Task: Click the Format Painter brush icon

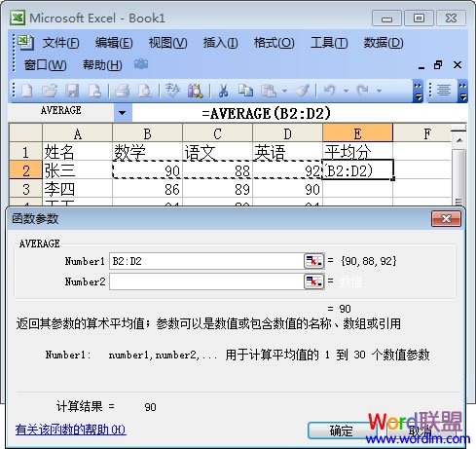Action: 303,91
